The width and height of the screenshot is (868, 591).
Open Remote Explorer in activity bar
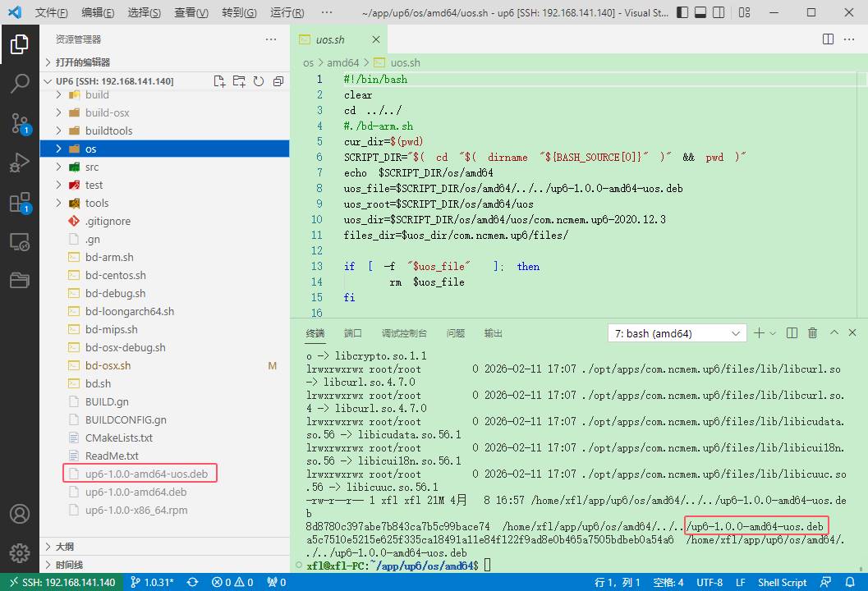tap(20, 242)
